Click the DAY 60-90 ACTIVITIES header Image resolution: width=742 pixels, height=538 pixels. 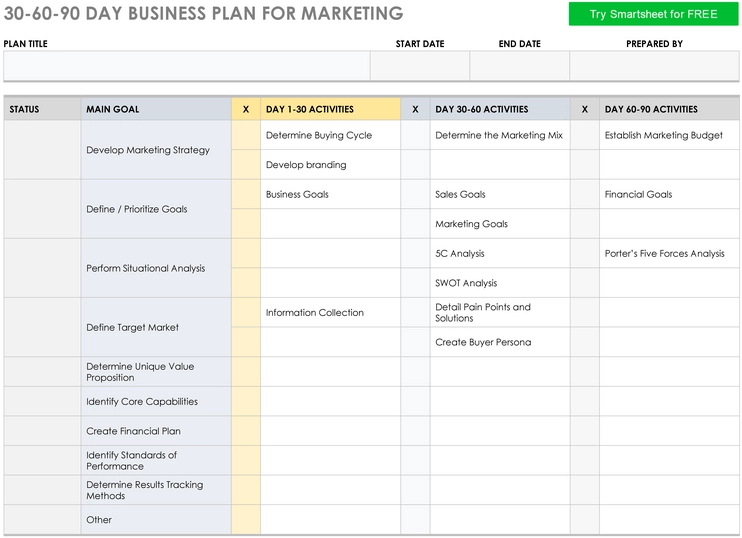click(669, 109)
